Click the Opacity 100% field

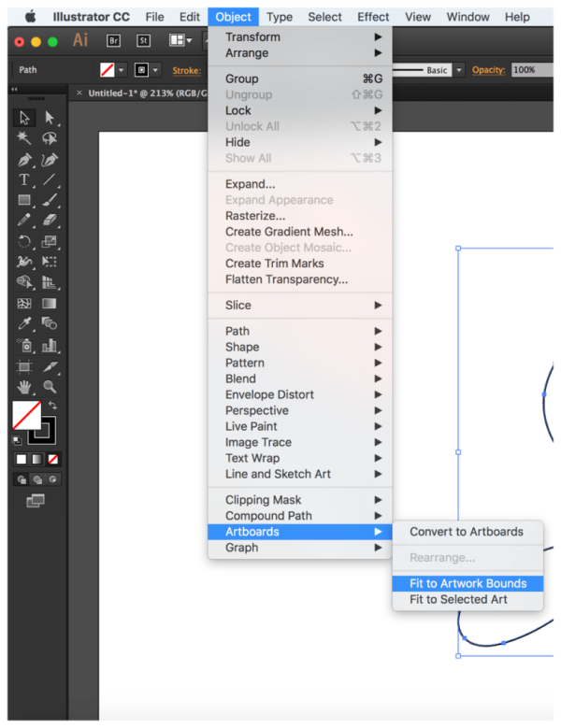pos(532,70)
